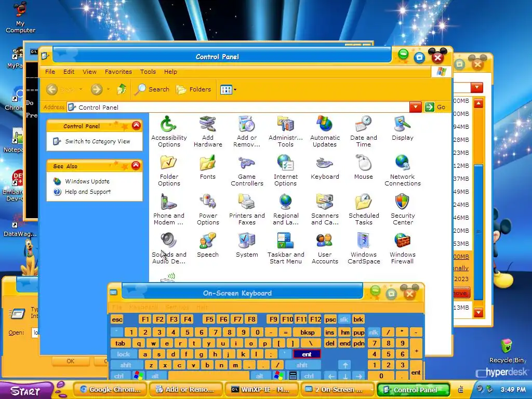Viewport: 532px width, 399px height.
Task: Open Scanners and Cameras icon
Action: point(325,210)
